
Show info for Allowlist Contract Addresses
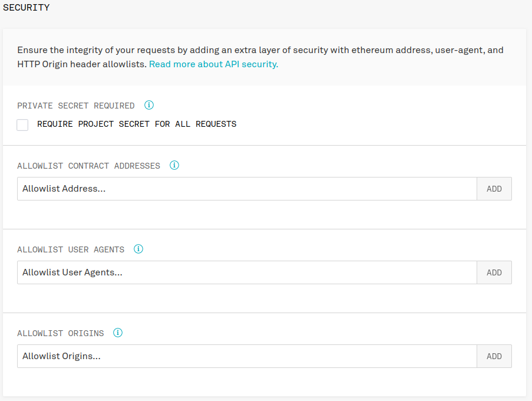click(174, 165)
